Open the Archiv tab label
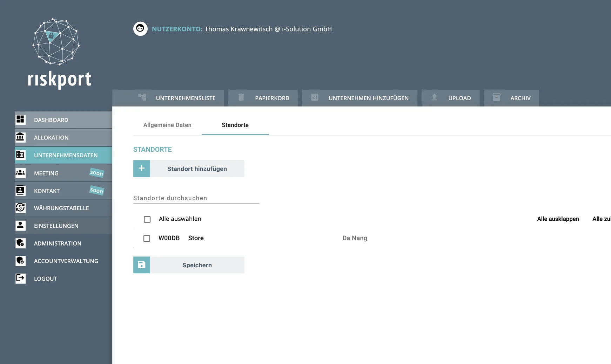The height and width of the screenshot is (364, 611). [521, 98]
